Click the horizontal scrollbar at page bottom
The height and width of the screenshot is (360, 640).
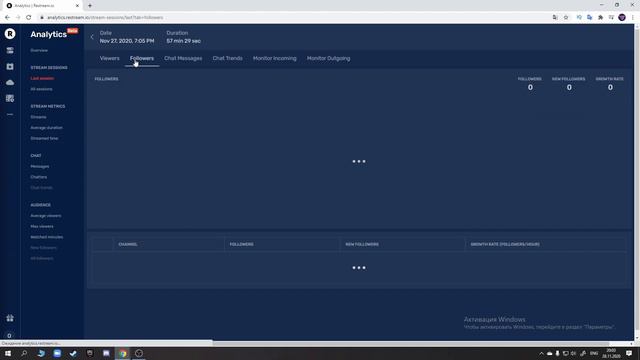411,344
